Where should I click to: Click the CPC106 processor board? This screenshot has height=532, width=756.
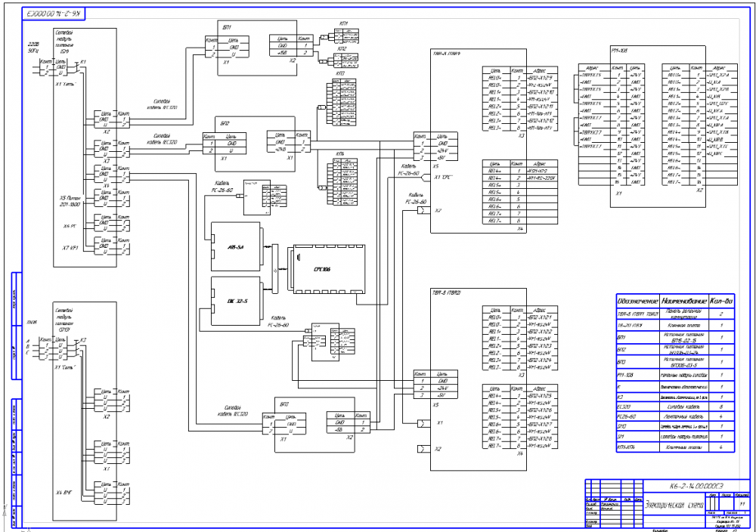click(x=325, y=268)
